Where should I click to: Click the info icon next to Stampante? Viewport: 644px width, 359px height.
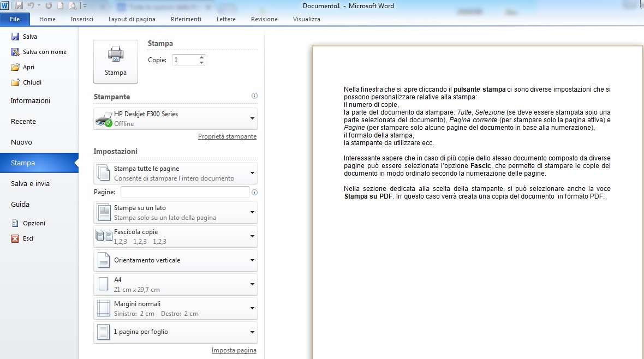point(254,95)
